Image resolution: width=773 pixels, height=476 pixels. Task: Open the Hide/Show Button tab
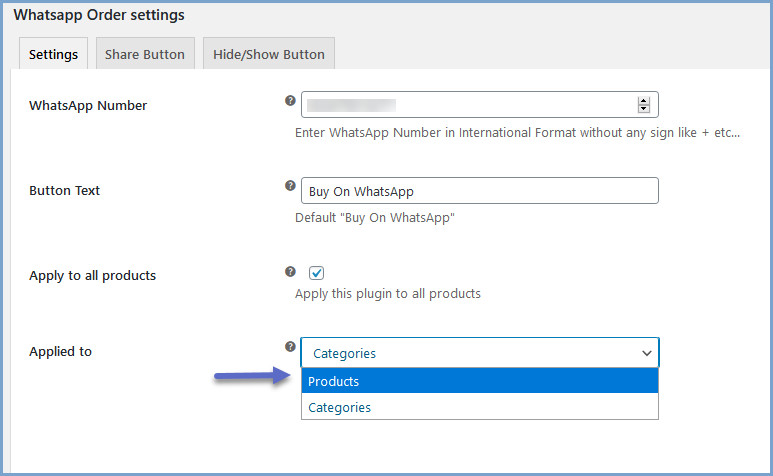(x=269, y=54)
